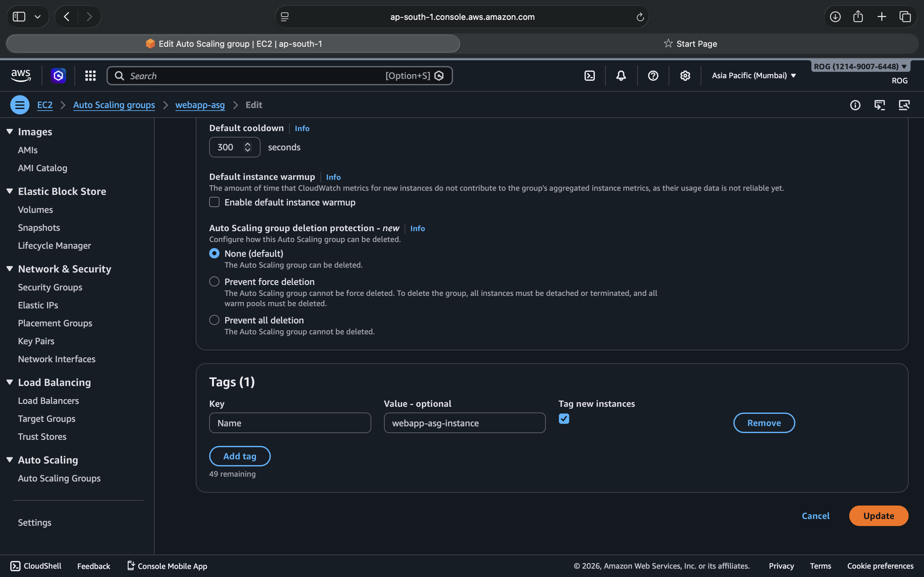This screenshot has height=577, width=924.
Task: Collapse the Elastic Block Store section
Action: coord(10,191)
